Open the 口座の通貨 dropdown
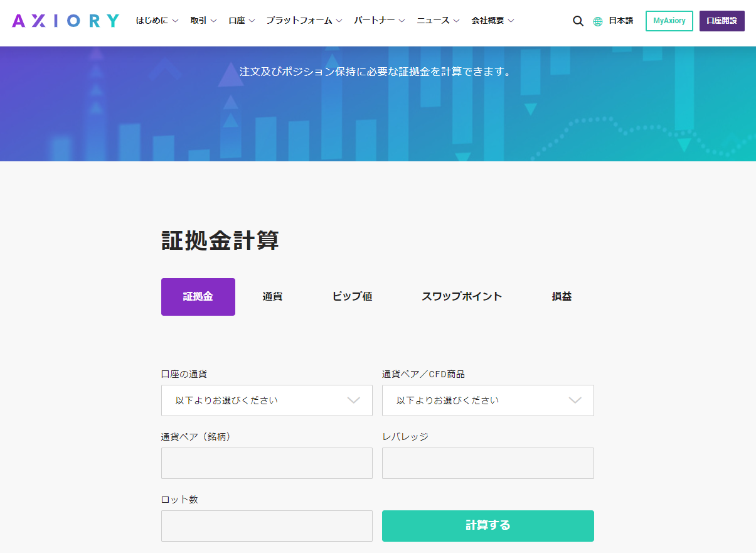 (267, 400)
